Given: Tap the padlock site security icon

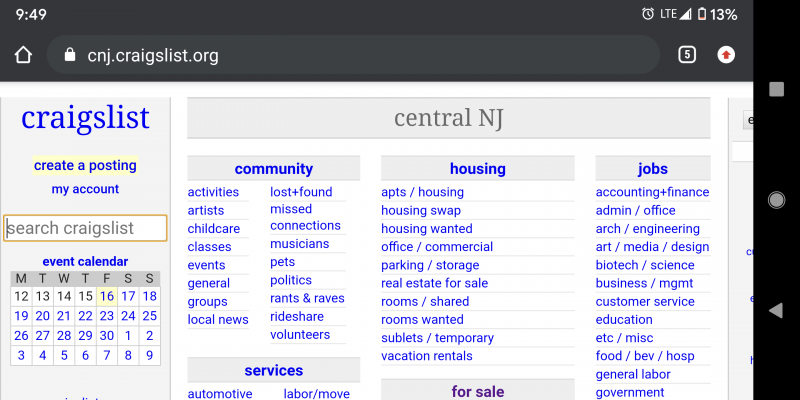Looking at the screenshot, I should [70, 55].
